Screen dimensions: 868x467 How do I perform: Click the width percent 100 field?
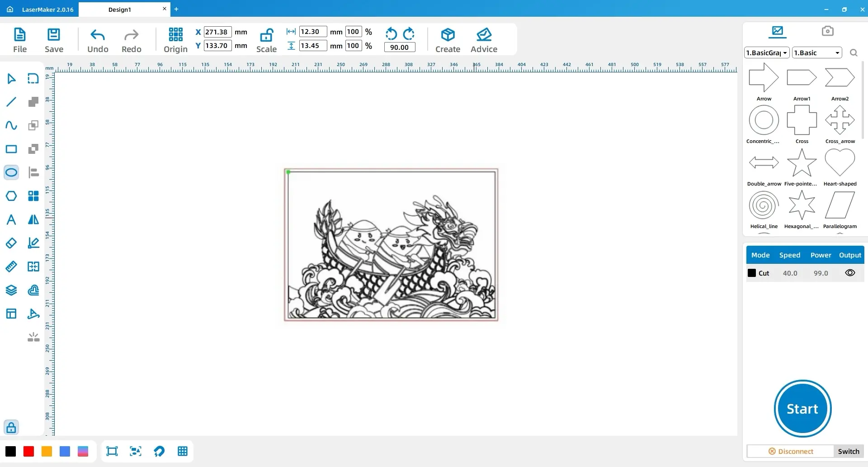[354, 32]
